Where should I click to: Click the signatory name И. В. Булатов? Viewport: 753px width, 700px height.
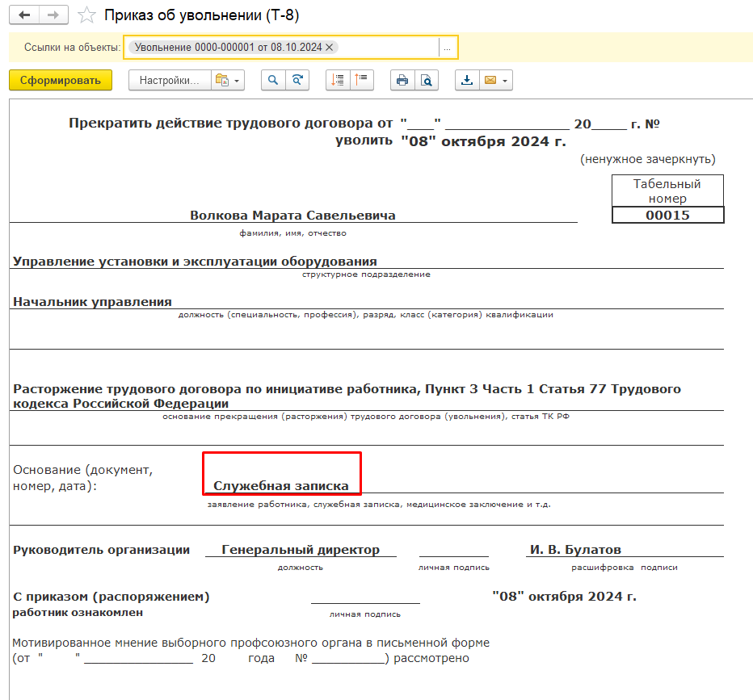[x=575, y=549]
